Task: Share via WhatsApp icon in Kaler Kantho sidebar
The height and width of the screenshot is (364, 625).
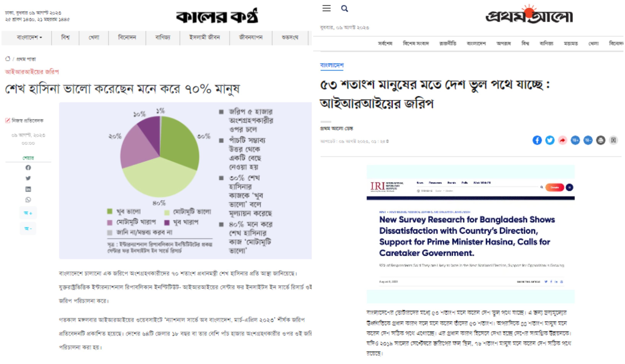Action: click(28, 200)
